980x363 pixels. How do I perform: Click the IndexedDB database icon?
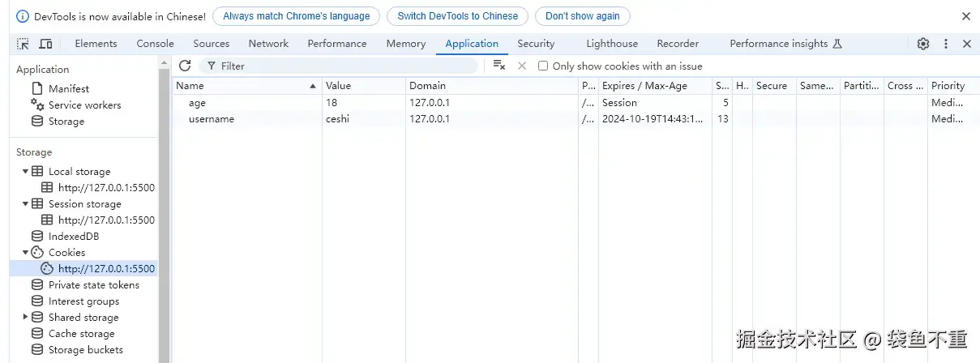click(x=37, y=236)
